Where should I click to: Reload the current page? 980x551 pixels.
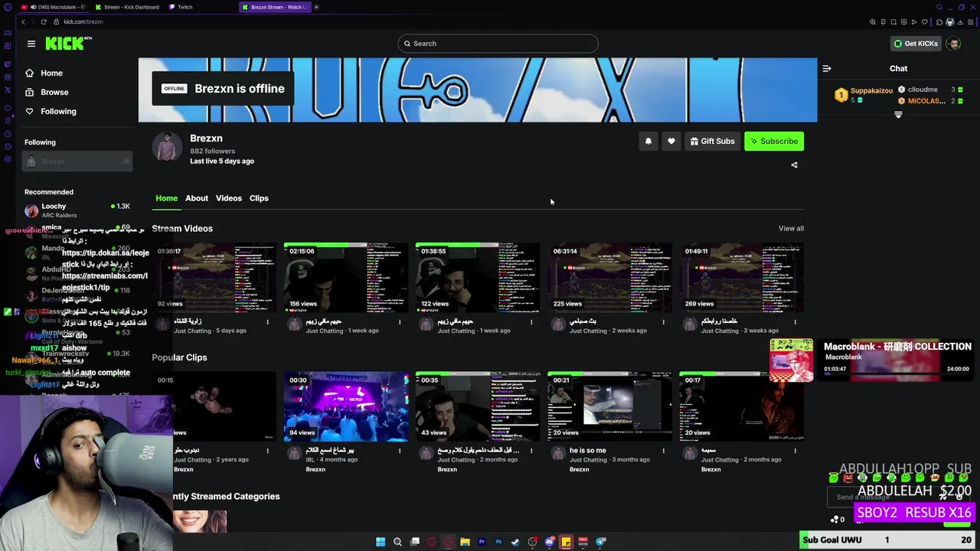[x=44, y=21]
